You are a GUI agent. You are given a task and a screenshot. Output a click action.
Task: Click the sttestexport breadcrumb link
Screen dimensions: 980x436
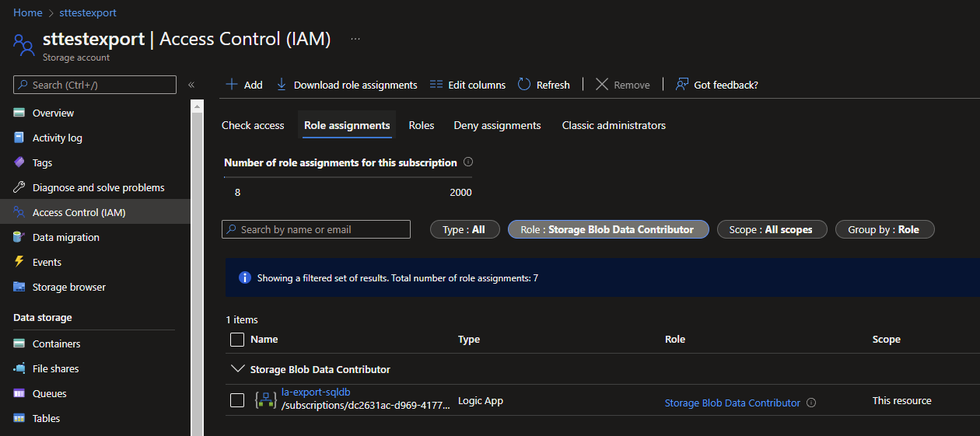coord(88,12)
